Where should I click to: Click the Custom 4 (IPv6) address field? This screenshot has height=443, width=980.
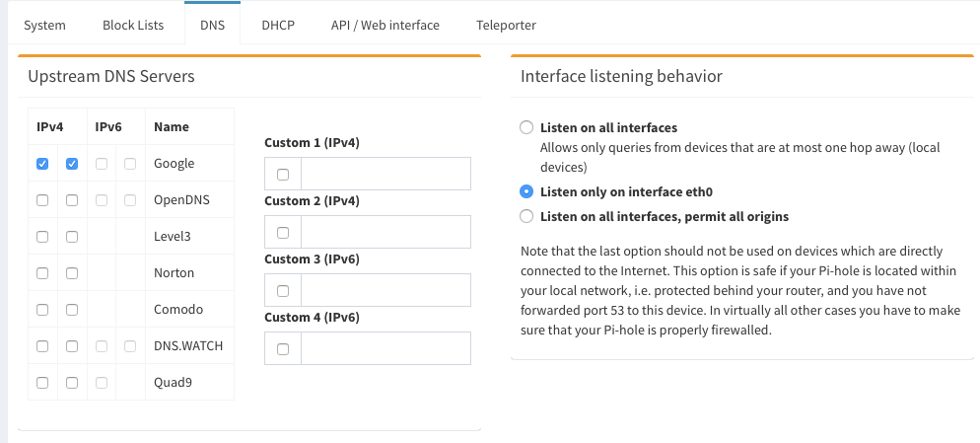pos(385,349)
